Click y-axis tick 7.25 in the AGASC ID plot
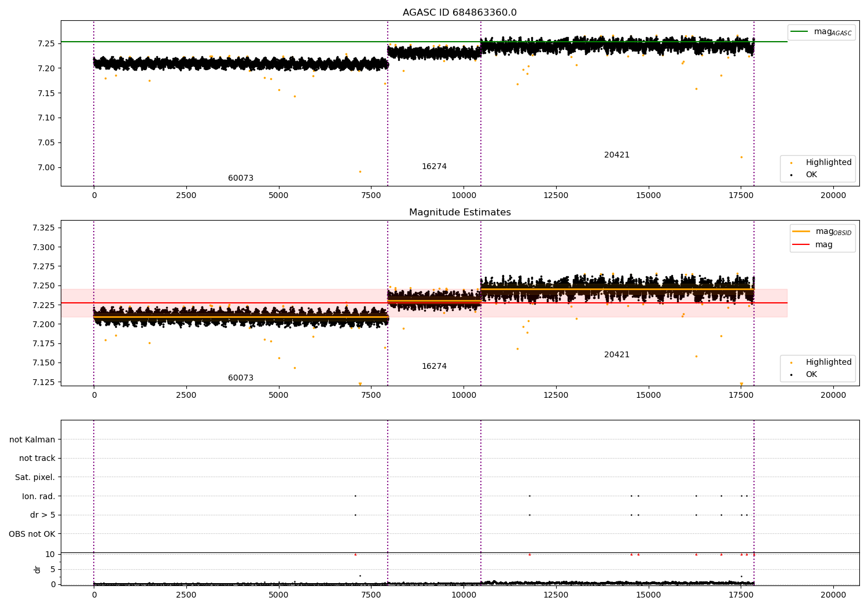 pyautogui.click(x=46, y=43)
